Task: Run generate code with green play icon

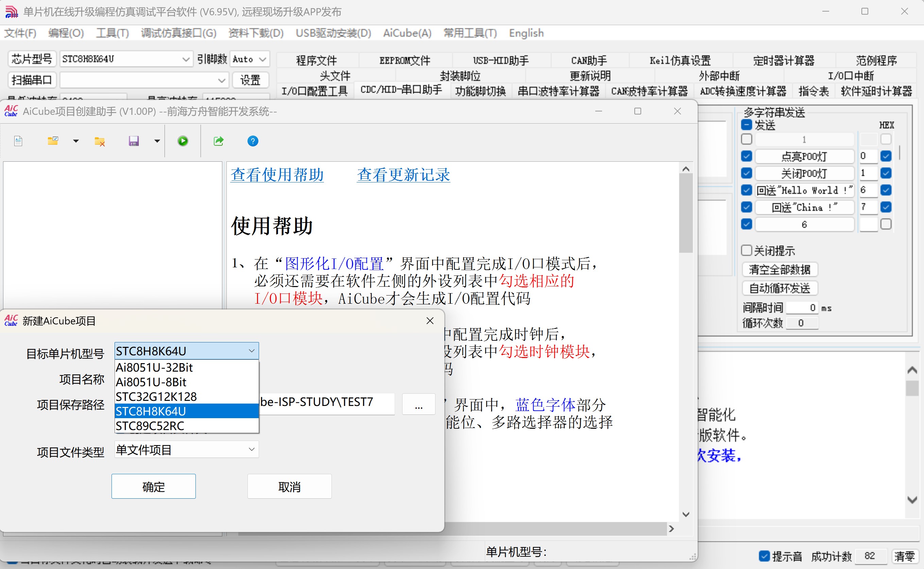Action: (x=183, y=141)
